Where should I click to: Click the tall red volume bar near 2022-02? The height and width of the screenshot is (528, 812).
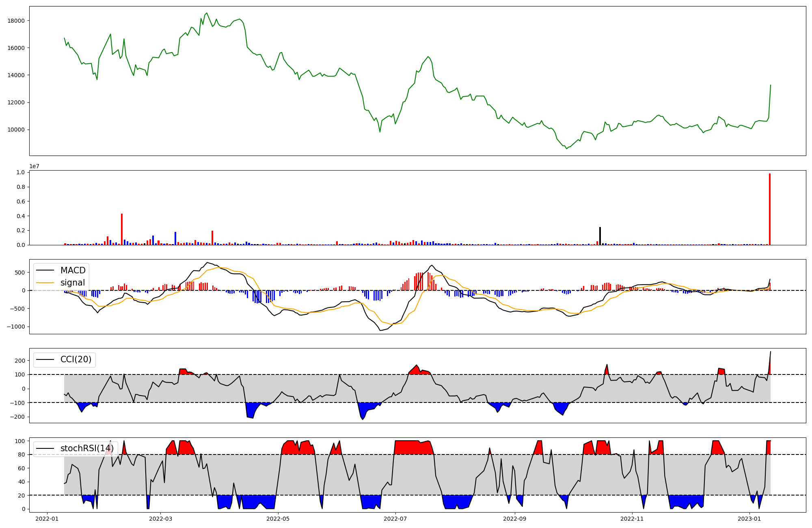pyautogui.click(x=122, y=229)
